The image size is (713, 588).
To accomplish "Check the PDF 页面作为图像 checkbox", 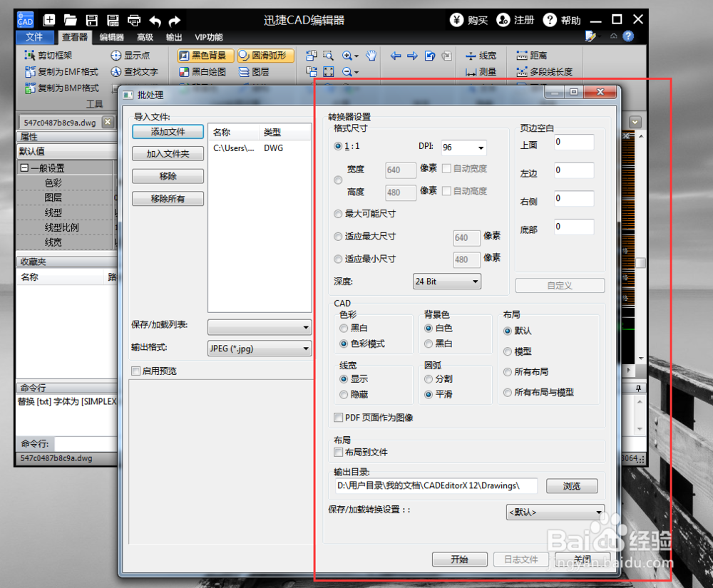I will click(x=338, y=417).
